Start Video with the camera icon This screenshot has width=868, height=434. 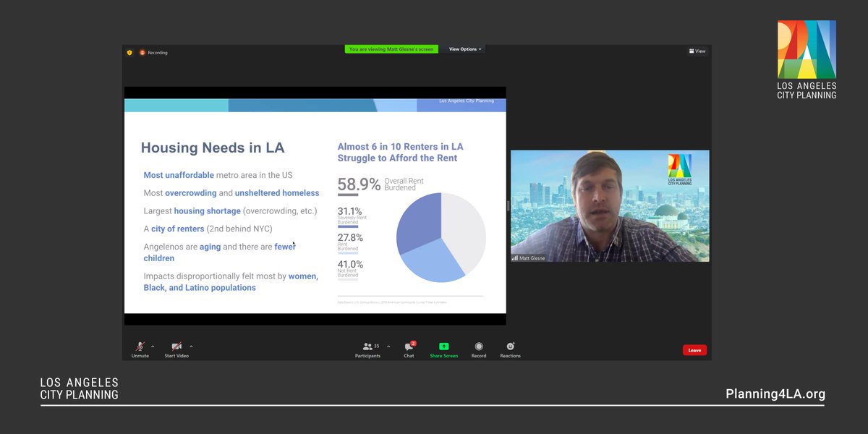click(176, 349)
